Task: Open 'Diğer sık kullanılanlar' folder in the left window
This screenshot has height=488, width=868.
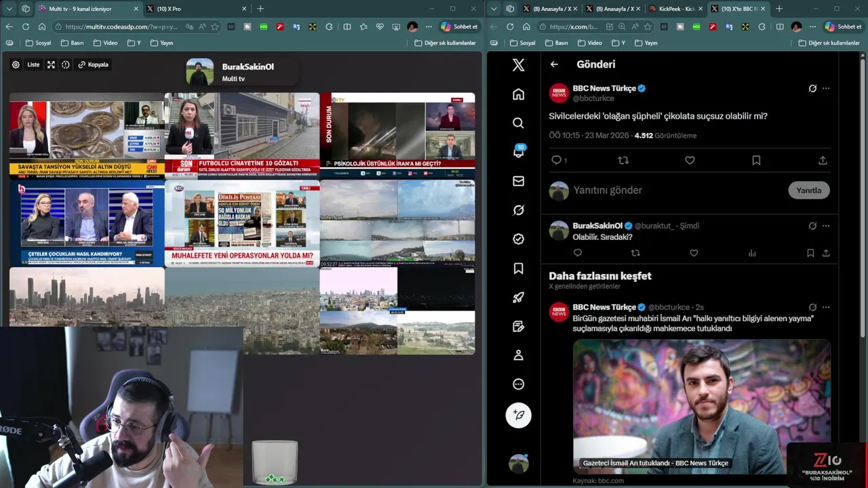Action: [445, 43]
